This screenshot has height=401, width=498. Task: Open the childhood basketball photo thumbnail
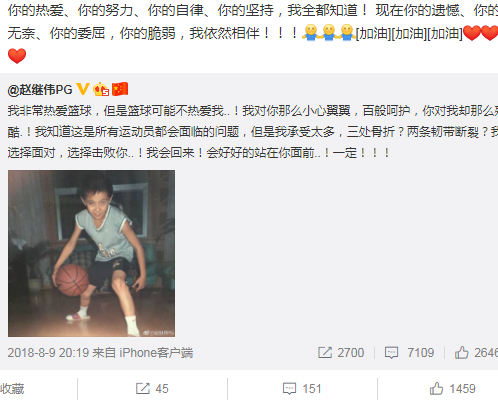click(91, 253)
